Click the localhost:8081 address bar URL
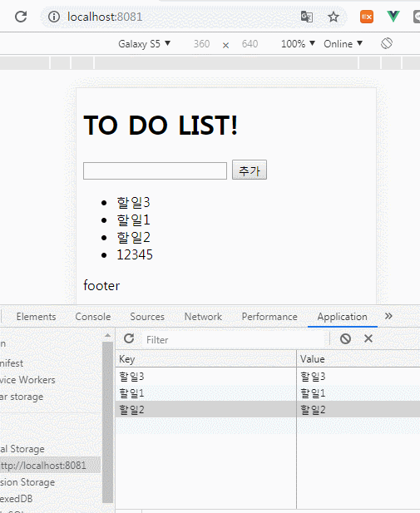The height and width of the screenshot is (513, 420). 105,17
